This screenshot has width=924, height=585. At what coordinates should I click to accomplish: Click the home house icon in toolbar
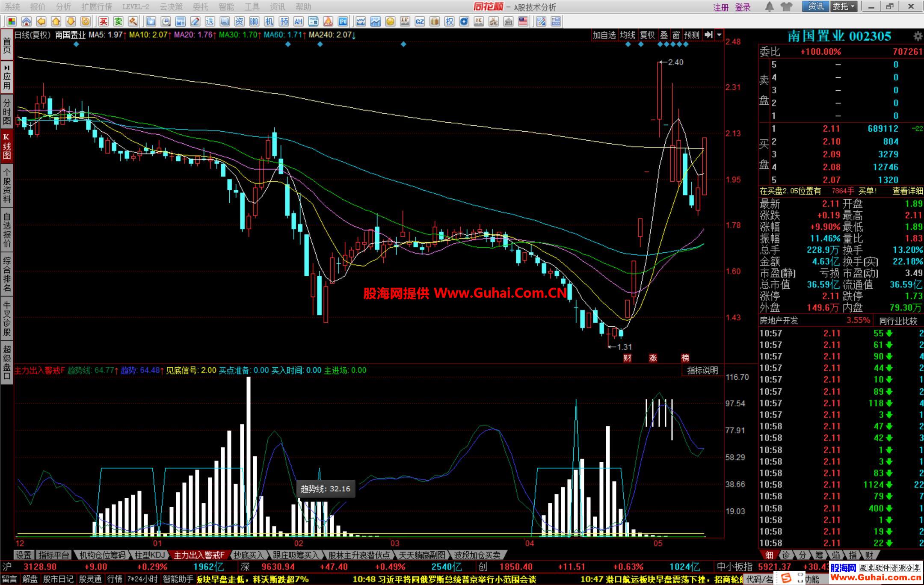click(x=26, y=21)
